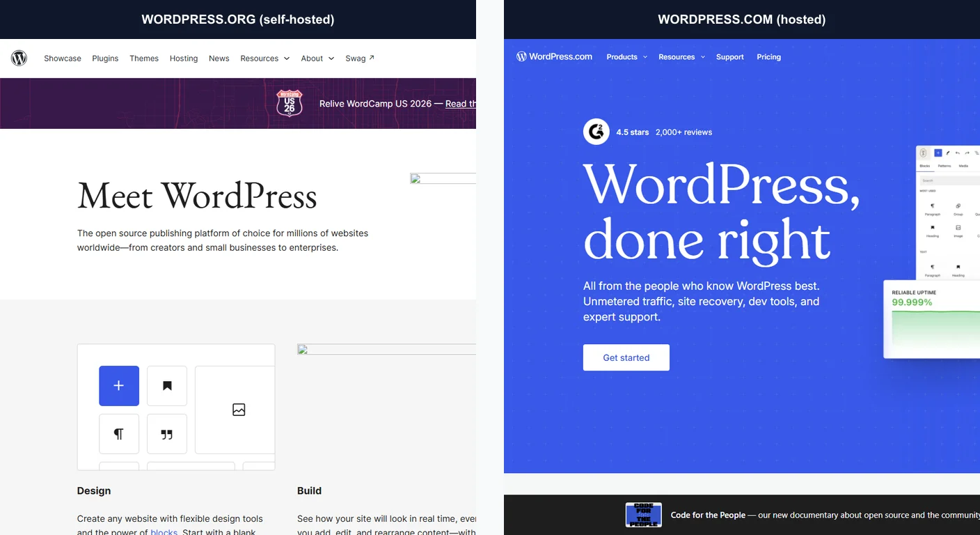Click the Get started button
Image resolution: width=980 pixels, height=535 pixels.
pyautogui.click(x=626, y=357)
